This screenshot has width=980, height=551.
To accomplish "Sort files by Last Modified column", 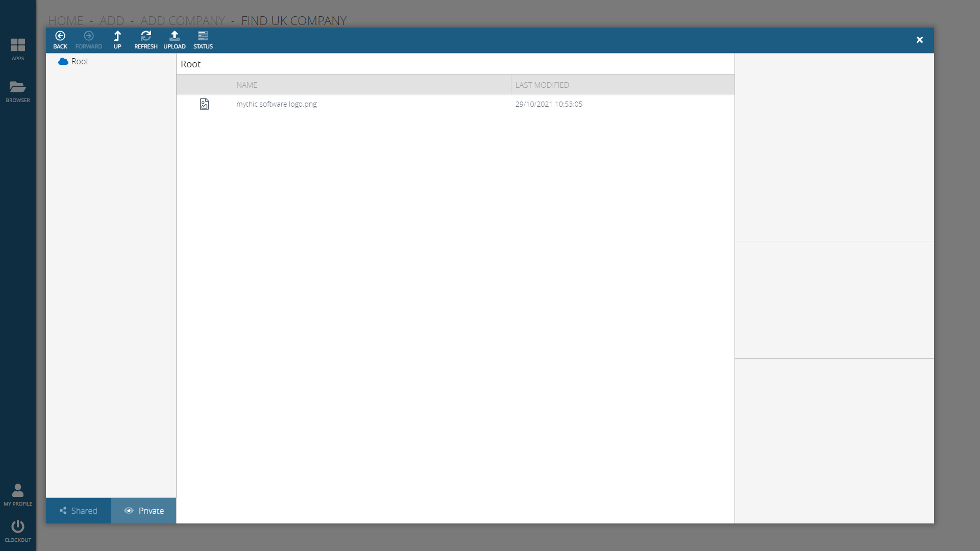I will point(542,85).
